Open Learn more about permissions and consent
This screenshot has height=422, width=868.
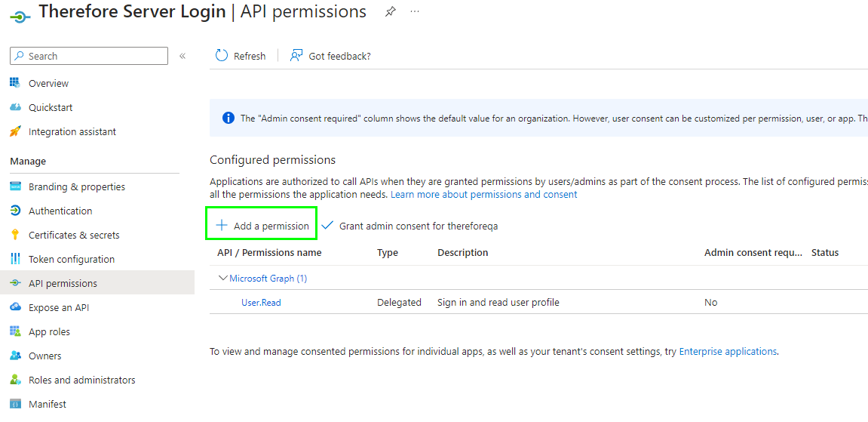pos(484,194)
